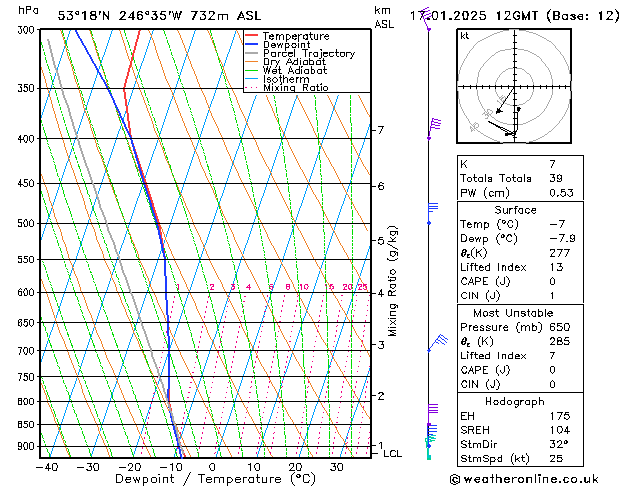This screenshot has width=629, height=486.
Task: Click the 500 hPa pressure axis label
Action: 25,224
